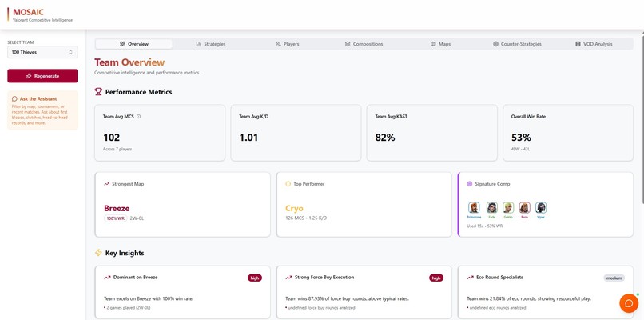Go to the Compositions tab

pos(364,44)
